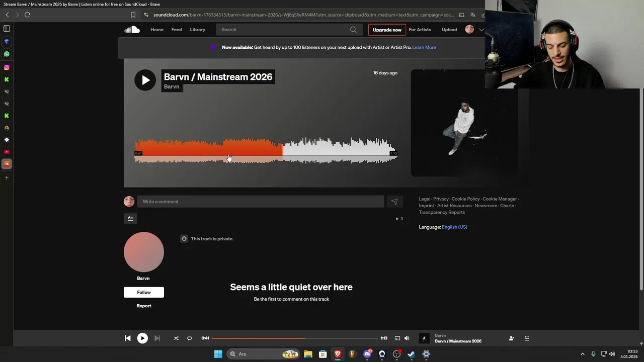The height and width of the screenshot is (362, 644).
Task: Seek in the unplayed white waveform
Action: pos(340,150)
